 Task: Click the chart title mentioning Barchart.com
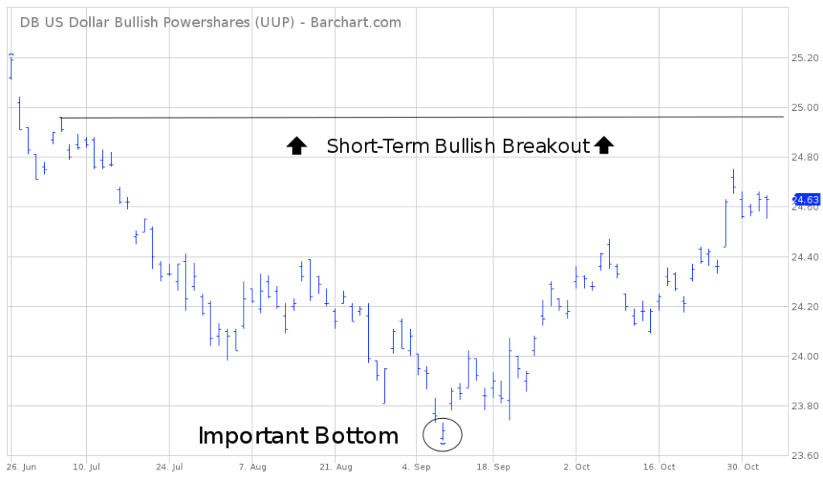211,23
